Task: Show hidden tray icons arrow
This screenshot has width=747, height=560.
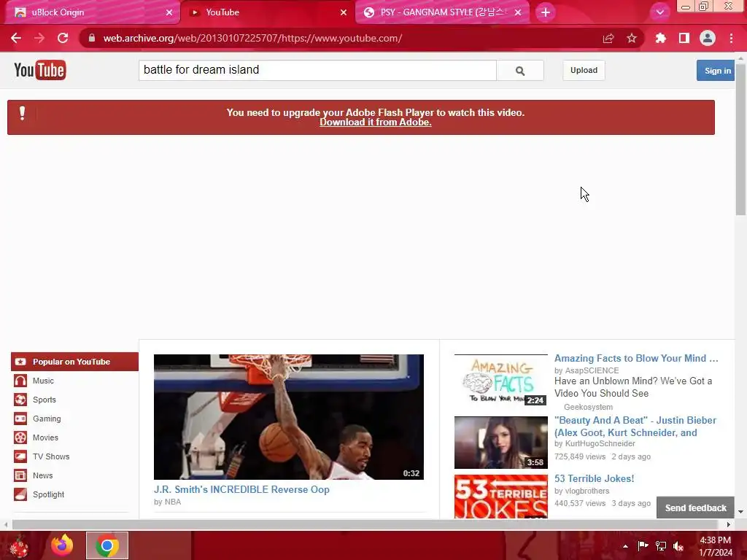Action: (625, 546)
